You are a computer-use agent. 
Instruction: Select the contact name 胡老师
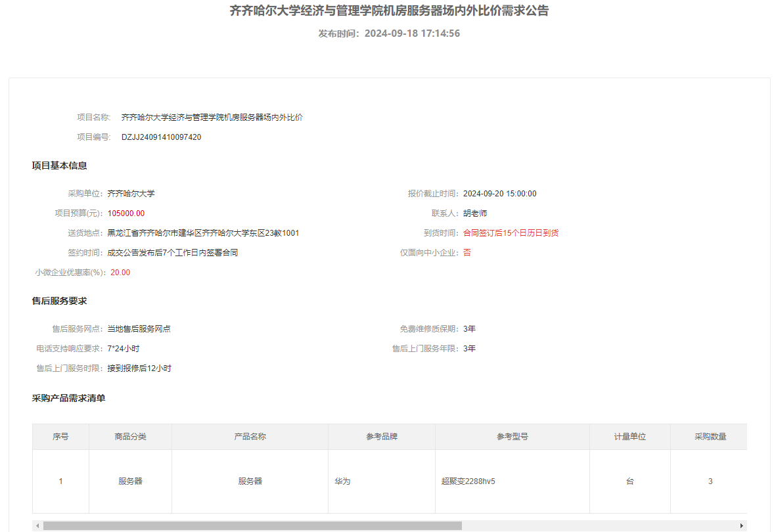(x=475, y=213)
